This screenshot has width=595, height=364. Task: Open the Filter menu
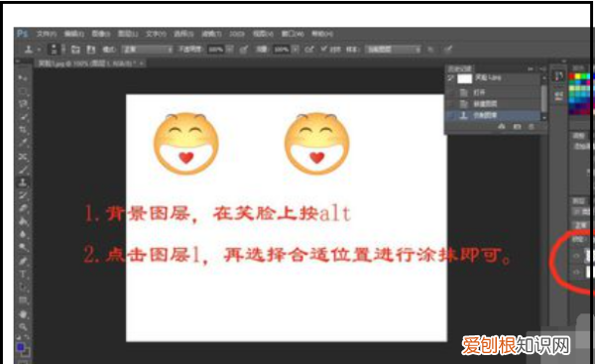[211, 34]
